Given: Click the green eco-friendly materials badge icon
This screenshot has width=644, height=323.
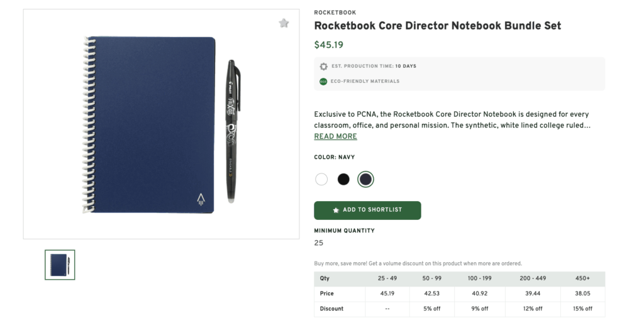Looking at the screenshot, I should coord(323,81).
